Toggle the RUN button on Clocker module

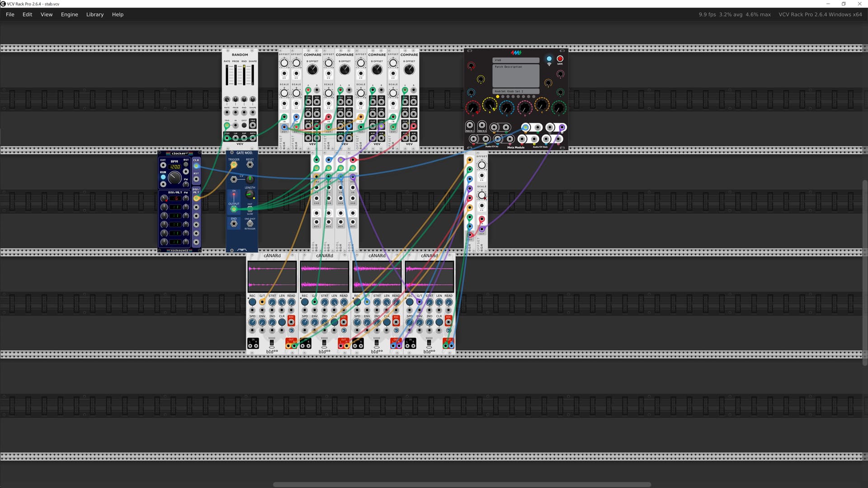(163, 177)
